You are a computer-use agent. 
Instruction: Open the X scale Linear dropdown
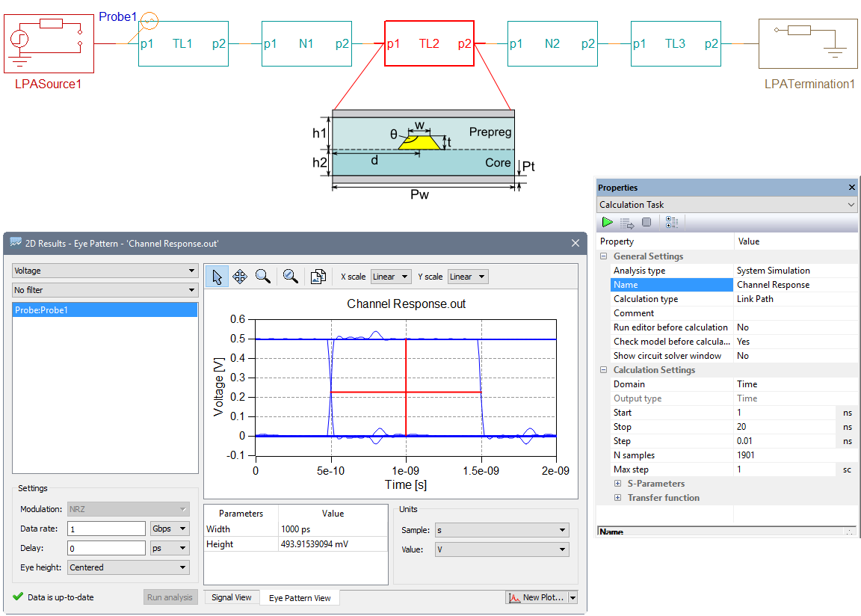[391, 277]
